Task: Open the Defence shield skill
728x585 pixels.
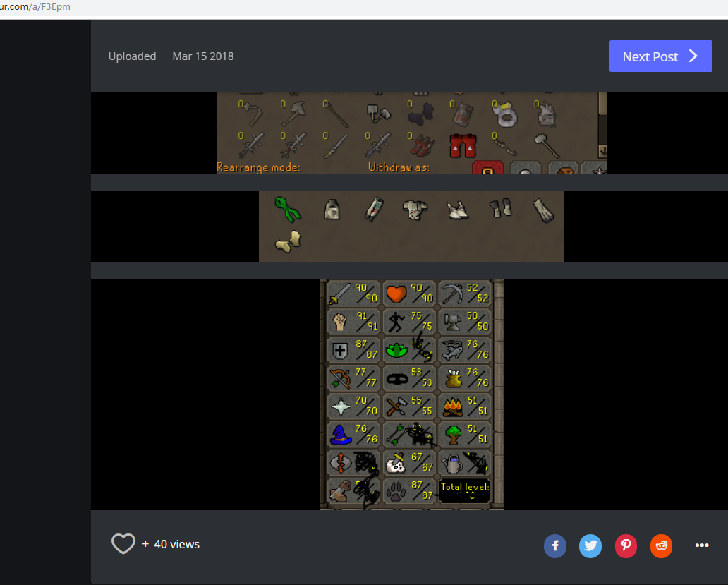Action: tap(340, 351)
